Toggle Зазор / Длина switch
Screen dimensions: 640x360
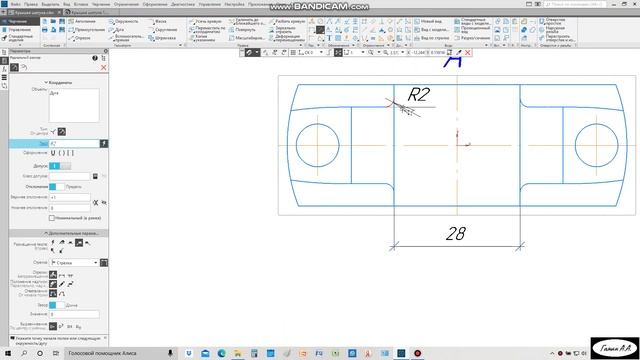[57, 305]
